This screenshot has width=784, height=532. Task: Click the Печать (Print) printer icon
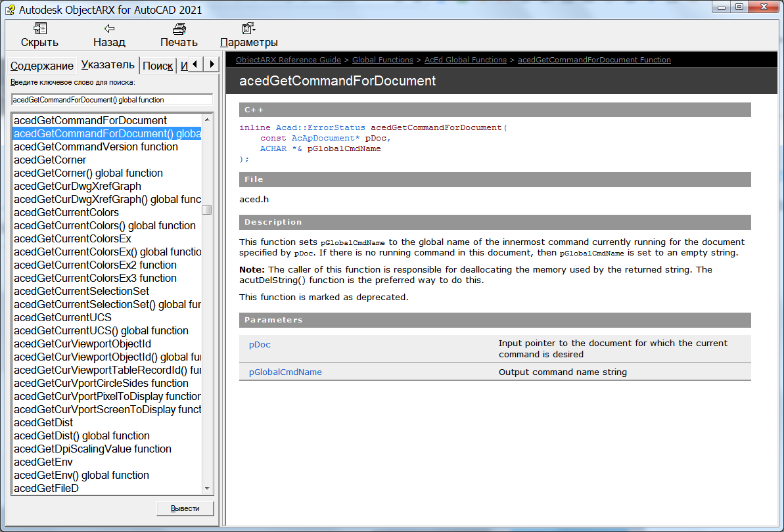[x=179, y=28]
